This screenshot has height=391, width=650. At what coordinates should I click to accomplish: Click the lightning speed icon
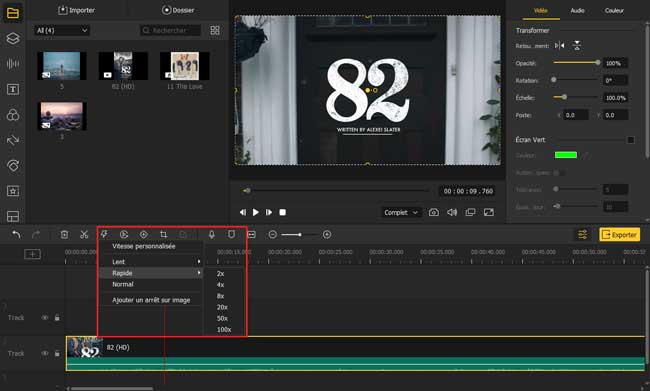tap(104, 235)
